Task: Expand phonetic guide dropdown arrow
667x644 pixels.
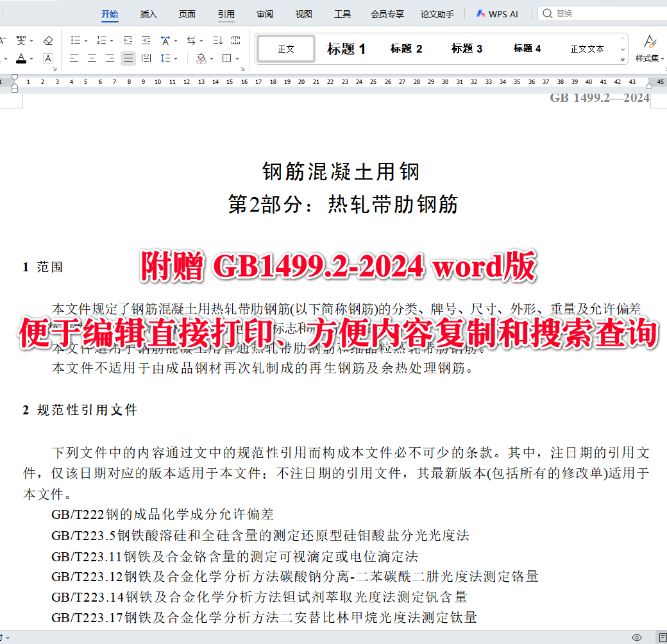Action: (x=31, y=41)
